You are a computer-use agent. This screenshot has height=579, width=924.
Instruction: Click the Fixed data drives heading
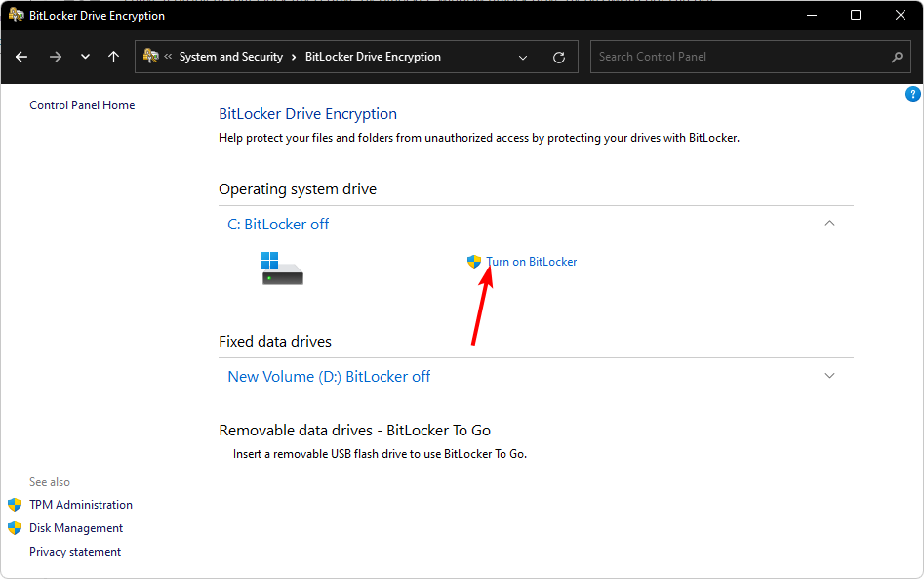[x=275, y=342]
